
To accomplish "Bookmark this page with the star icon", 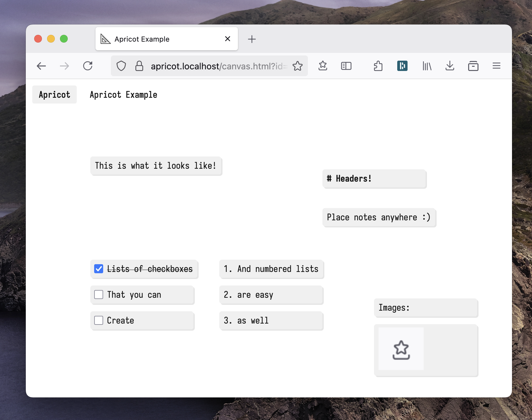I will pos(297,66).
